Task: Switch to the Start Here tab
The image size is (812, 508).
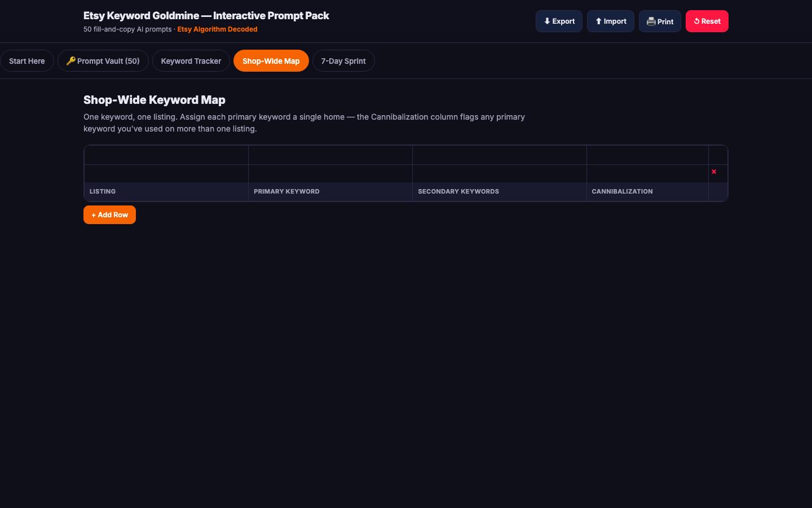Action: 27,61
